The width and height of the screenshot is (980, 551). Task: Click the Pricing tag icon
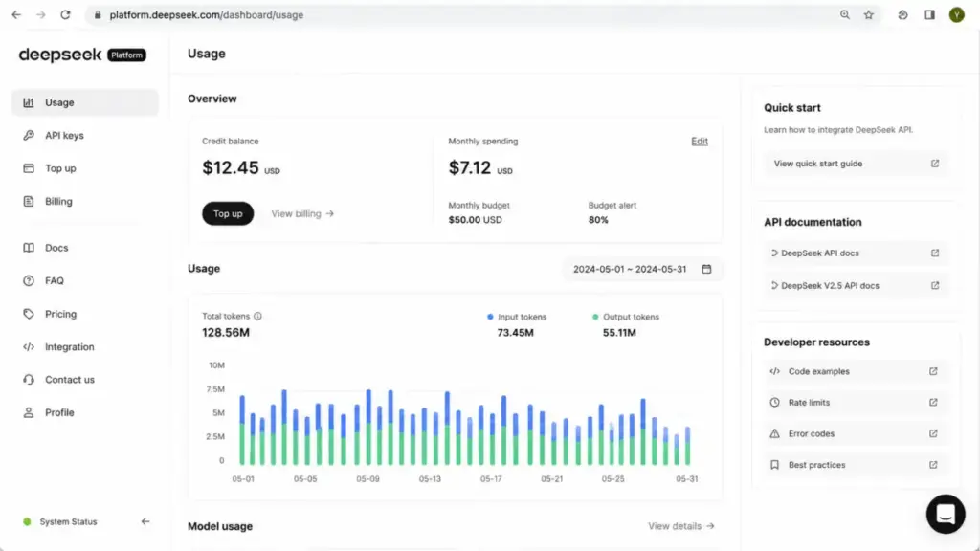[29, 314]
